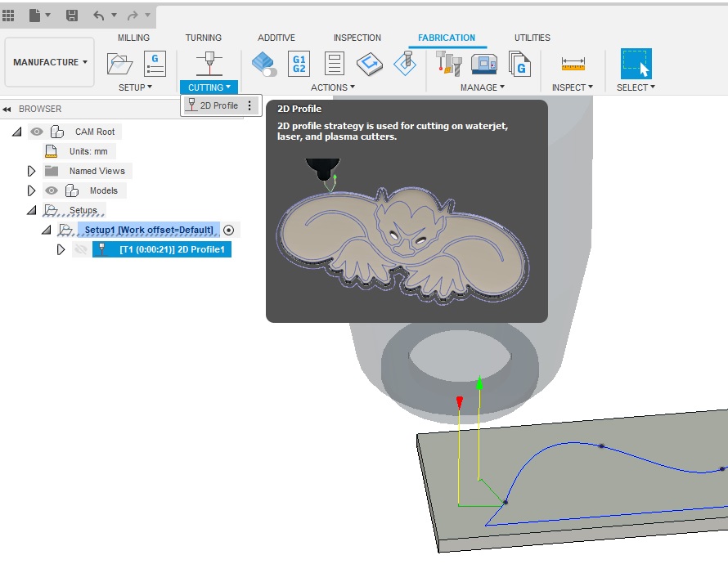728x573 pixels.
Task: Open the Redo history dropdown arrow
Action: [x=147, y=16]
